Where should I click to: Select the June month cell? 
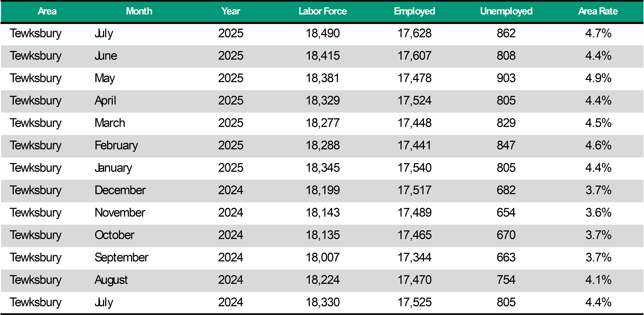click(106, 56)
